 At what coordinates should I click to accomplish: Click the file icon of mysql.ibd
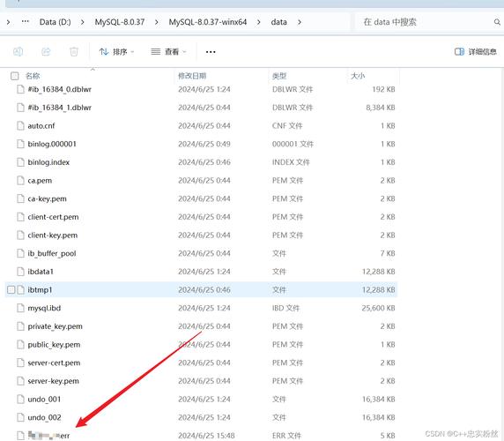(x=20, y=308)
